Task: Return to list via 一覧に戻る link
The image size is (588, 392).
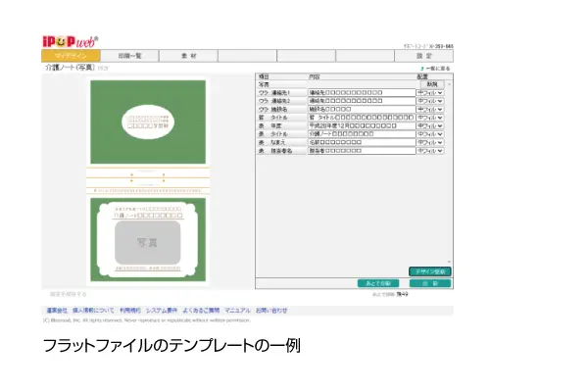Action: (x=438, y=69)
